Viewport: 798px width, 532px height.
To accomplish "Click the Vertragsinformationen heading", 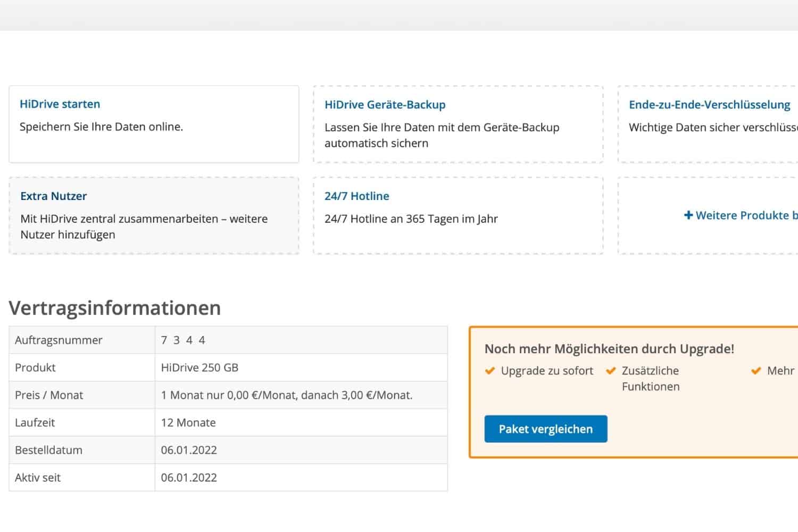I will (x=115, y=308).
